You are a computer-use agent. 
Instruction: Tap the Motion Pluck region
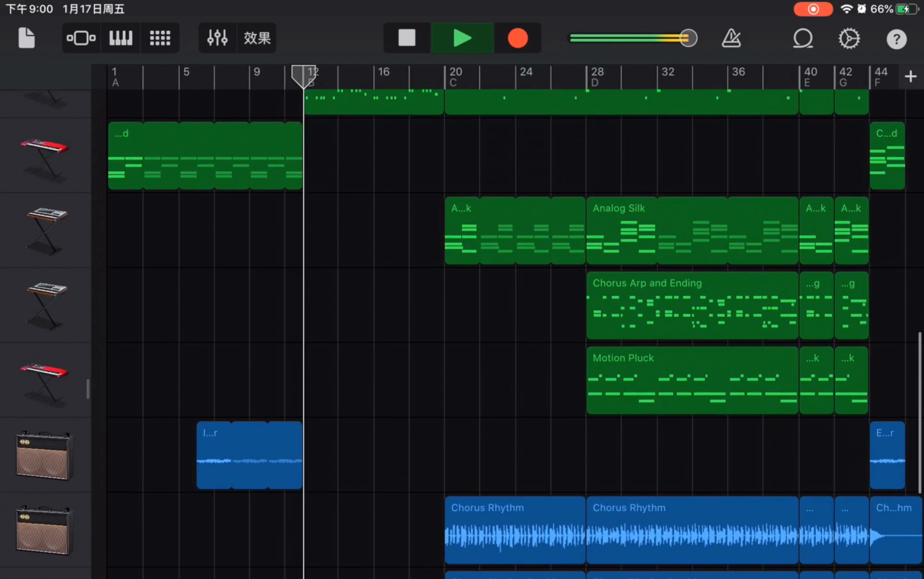(x=692, y=380)
